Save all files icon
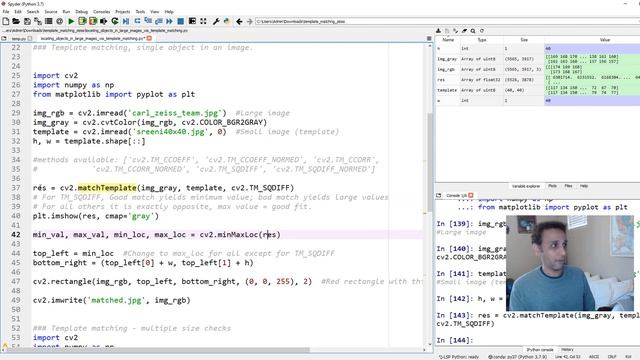This screenshot has height=360, width=640. tap(38, 21)
